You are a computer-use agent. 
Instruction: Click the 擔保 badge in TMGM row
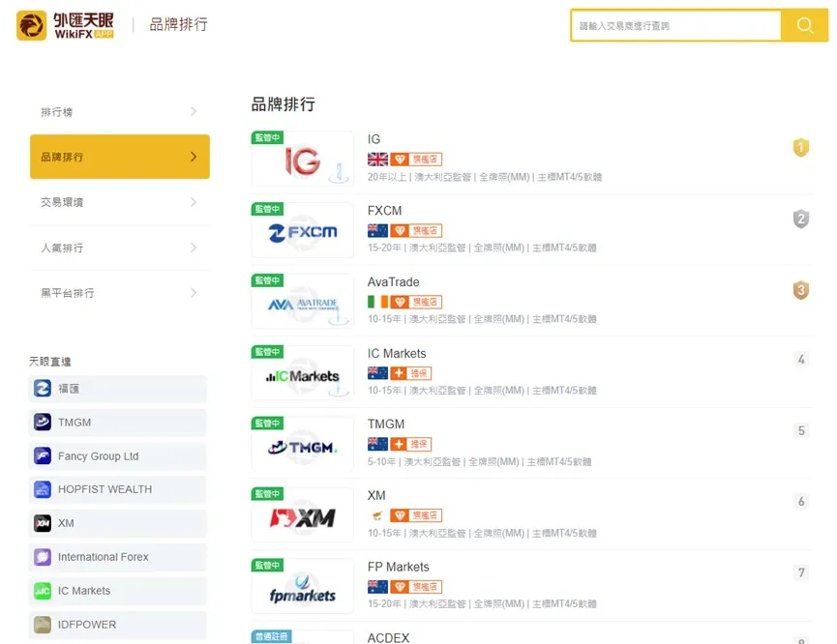tap(411, 444)
